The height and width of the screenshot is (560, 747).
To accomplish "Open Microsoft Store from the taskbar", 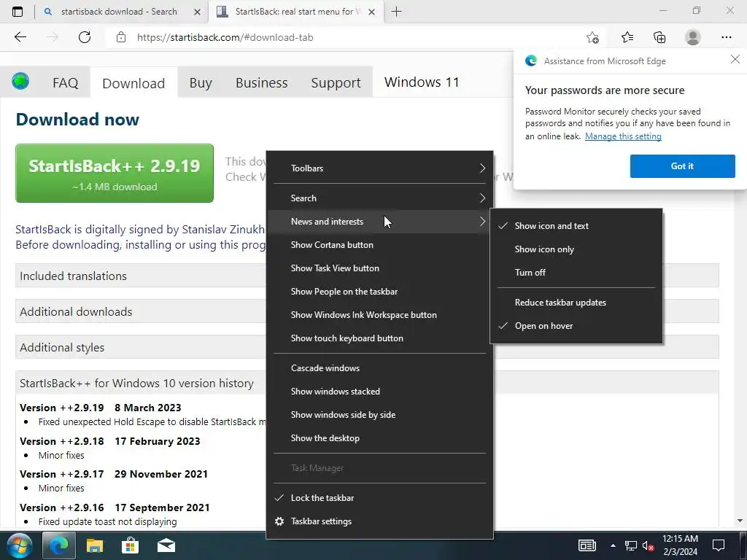I will point(130,545).
